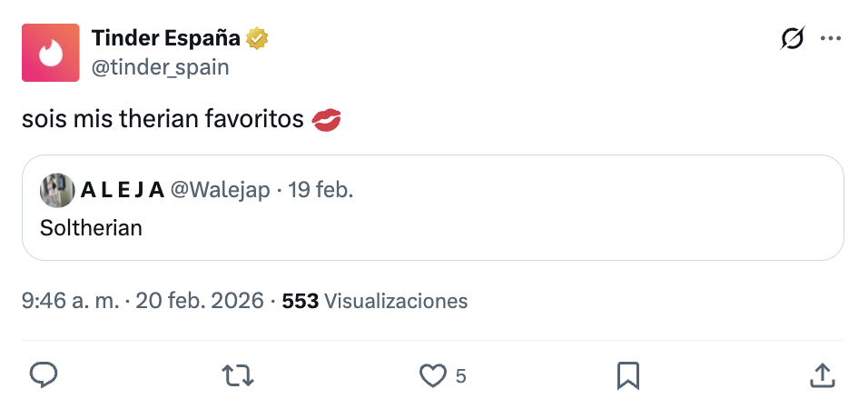Click the reply speech bubble icon
868x409 pixels.
tap(44, 374)
